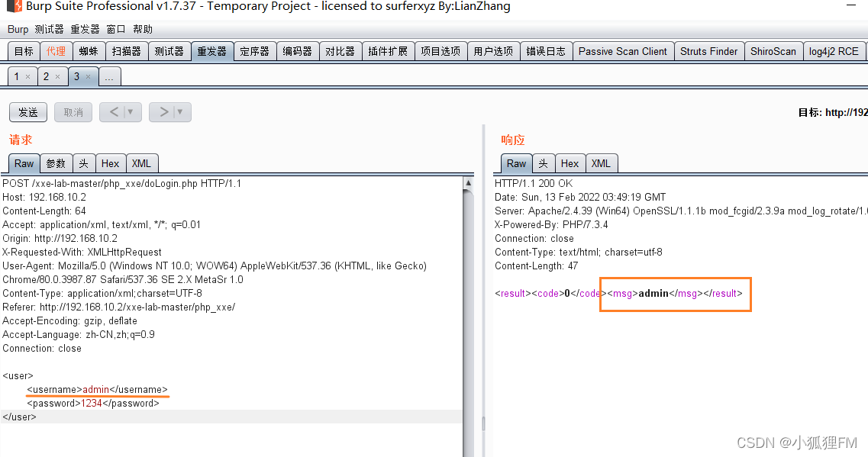Go forward to next request in history
868x457 pixels.
tap(163, 112)
